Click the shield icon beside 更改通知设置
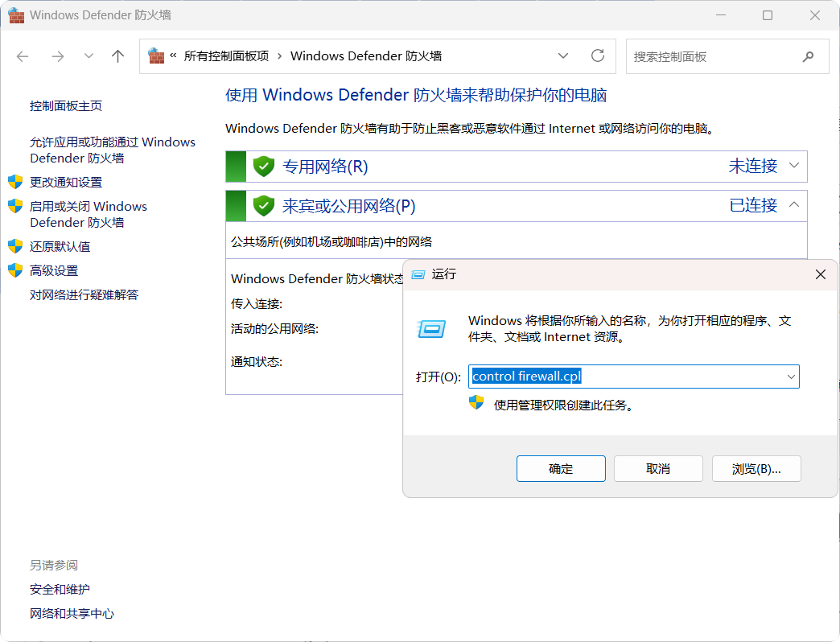Screen dimensions: 840x642 point(15,182)
